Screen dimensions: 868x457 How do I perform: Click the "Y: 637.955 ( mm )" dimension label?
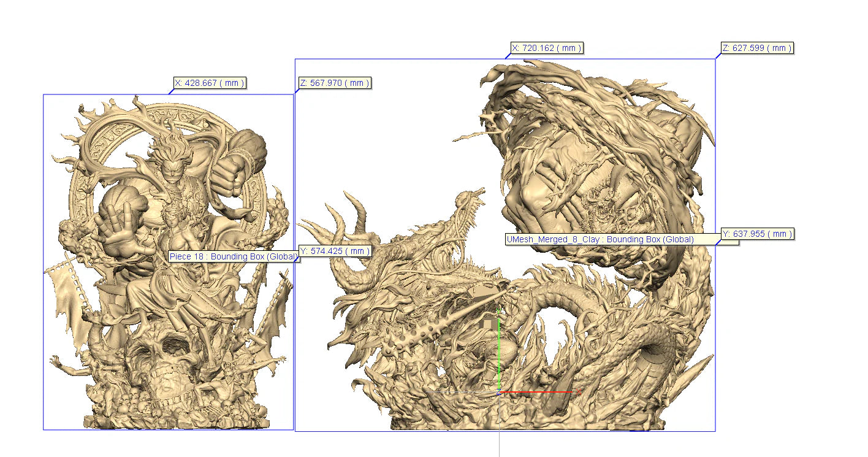click(x=758, y=234)
